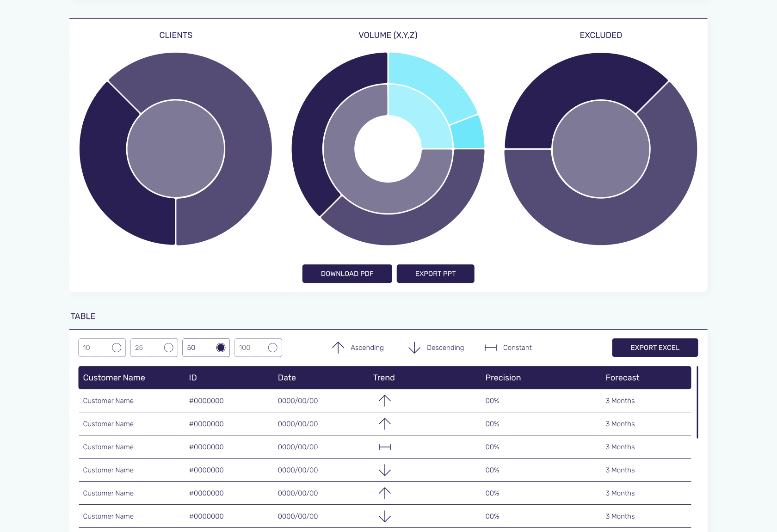Sort by Customer Name column header
Viewport: 777px width, 532px height.
click(114, 378)
